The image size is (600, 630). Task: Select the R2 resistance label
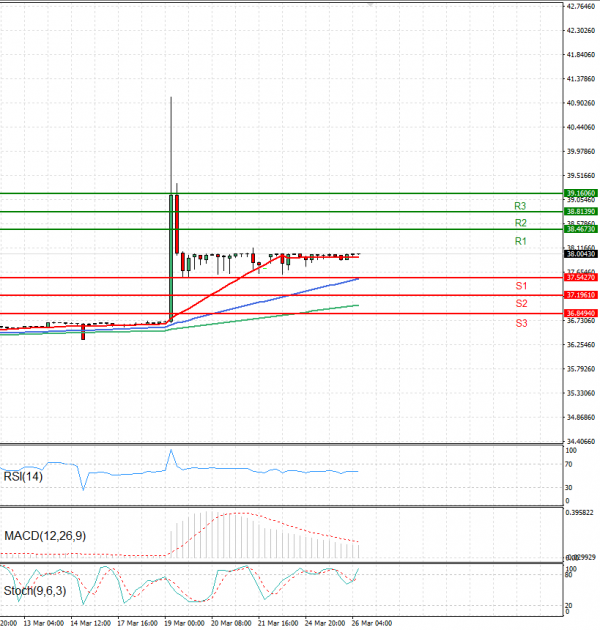[x=520, y=223]
